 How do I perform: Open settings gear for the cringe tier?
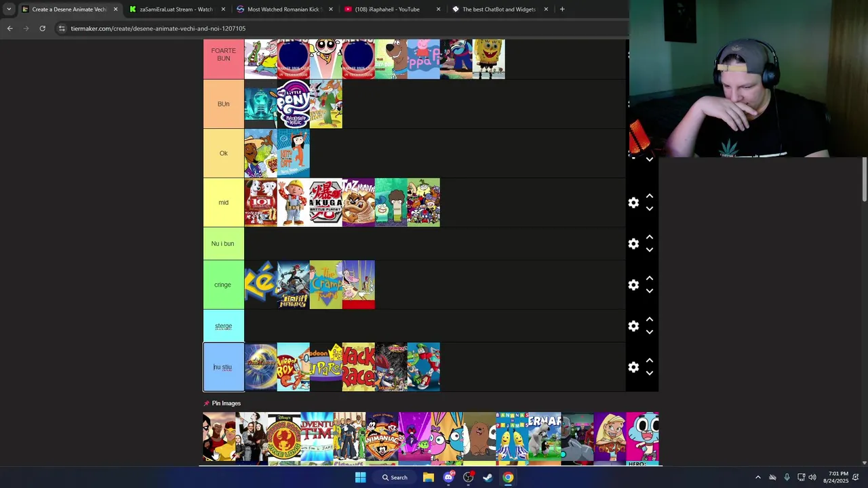(x=633, y=285)
